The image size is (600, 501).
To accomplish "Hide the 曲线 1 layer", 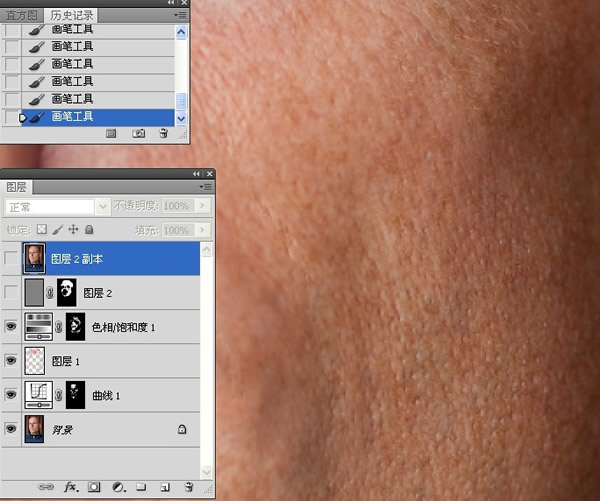I will click(11, 395).
